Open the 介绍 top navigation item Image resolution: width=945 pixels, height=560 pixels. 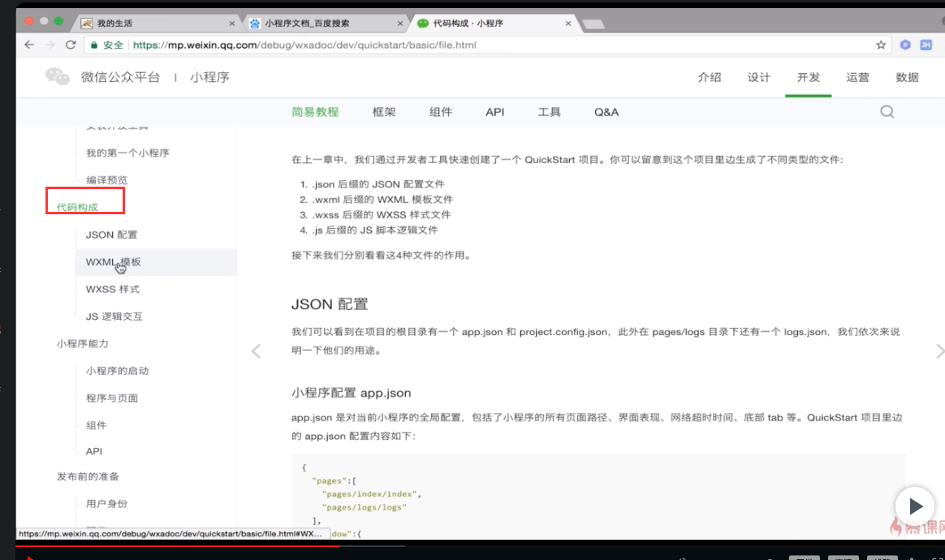point(710,77)
